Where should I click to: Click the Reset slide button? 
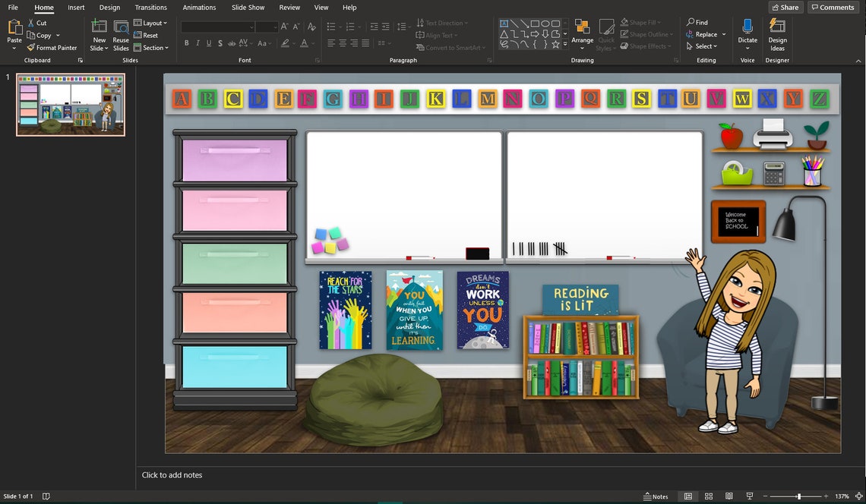coord(147,34)
